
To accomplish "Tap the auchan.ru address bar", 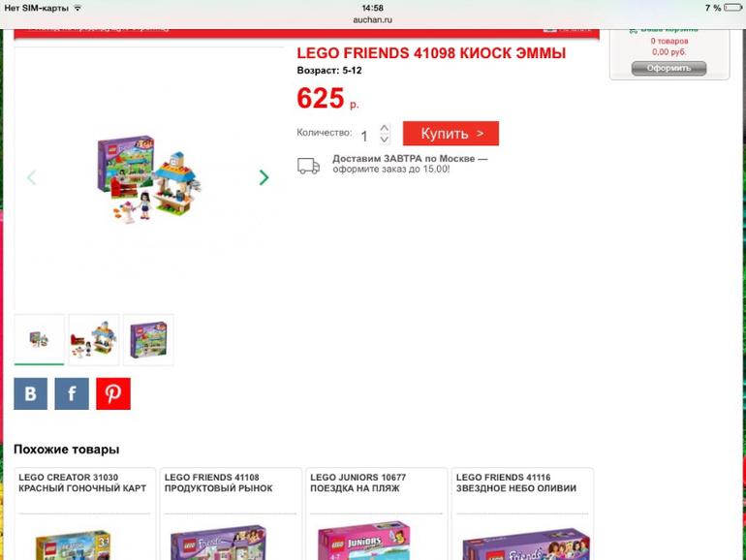I will click(373, 20).
